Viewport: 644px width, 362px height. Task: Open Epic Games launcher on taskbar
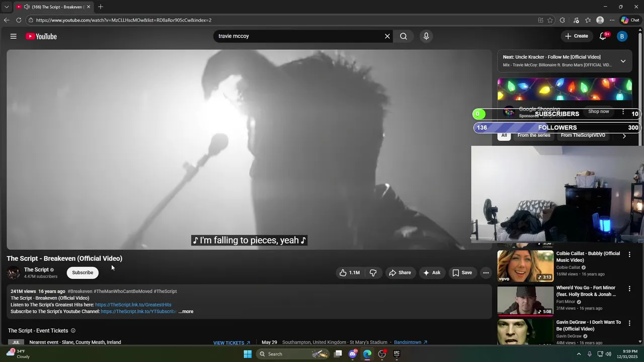tap(396, 354)
